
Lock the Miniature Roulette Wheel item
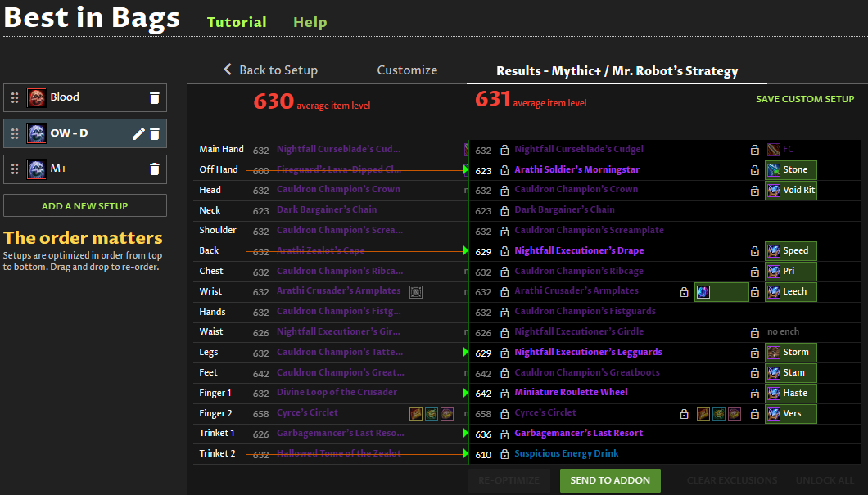[504, 394]
